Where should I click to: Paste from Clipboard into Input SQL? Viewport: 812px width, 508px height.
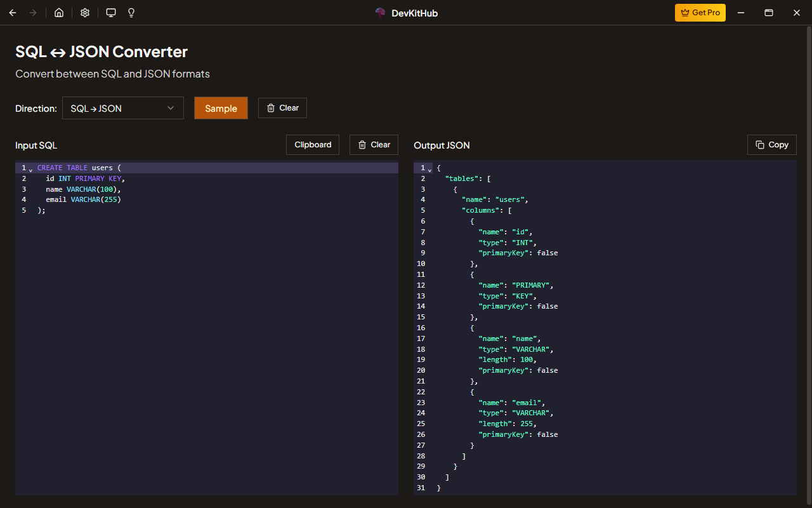(x=313, y=145)
